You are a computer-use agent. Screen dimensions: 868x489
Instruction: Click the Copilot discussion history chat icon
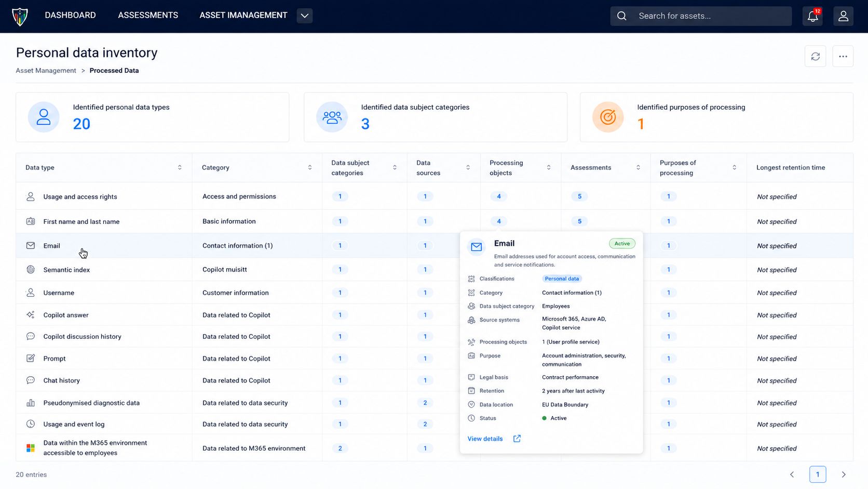(31, 336)
